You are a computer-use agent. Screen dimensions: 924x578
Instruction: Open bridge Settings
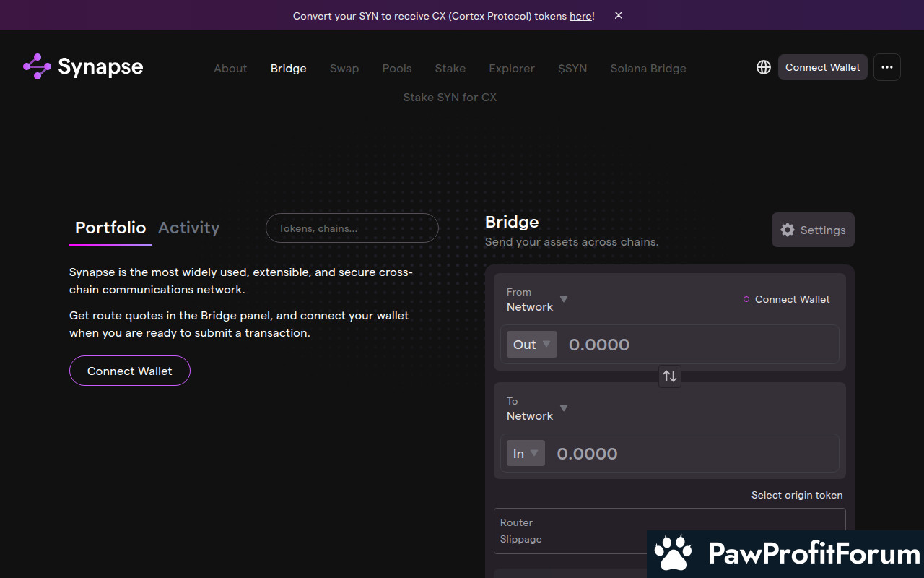point(813,230)
